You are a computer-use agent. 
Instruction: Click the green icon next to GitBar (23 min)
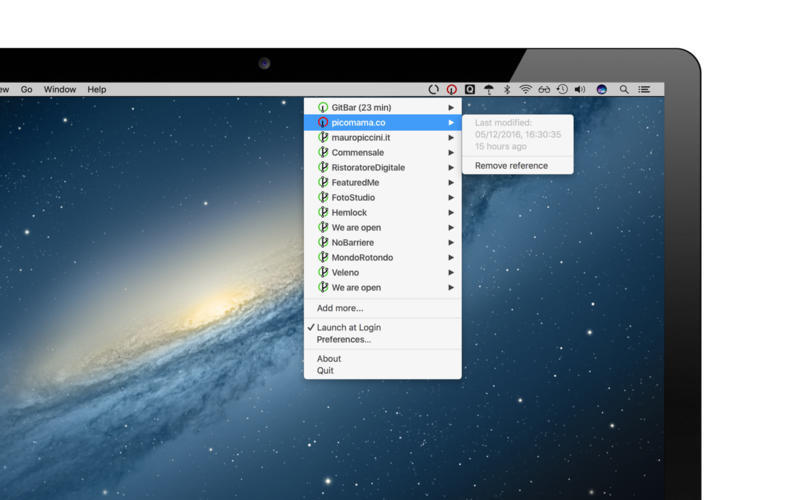click(323, 107)
